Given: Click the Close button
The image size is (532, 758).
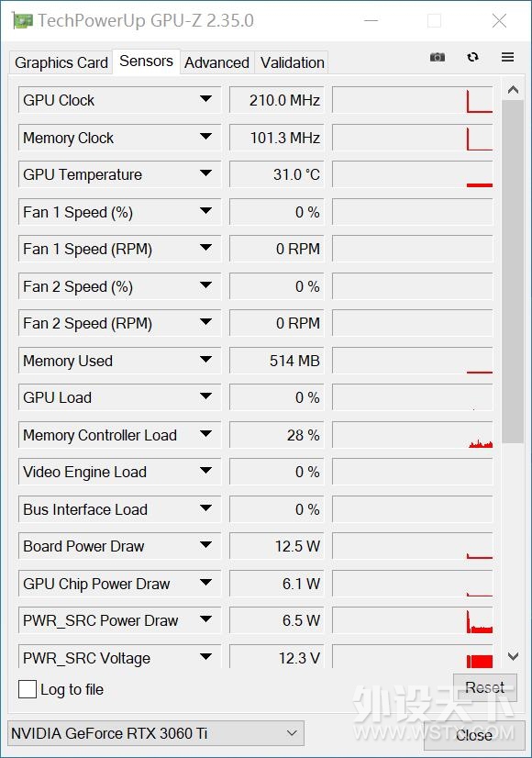Looking at the screenshot, I should (x=474, y=735).
